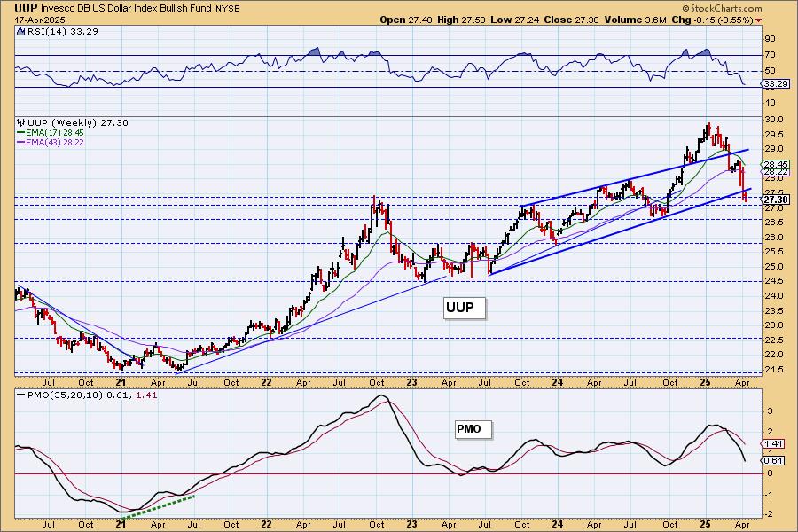The width and height of the screenshot is (798, 532).
Task: Click the -2 level on PMO axis
Action: 769,514
